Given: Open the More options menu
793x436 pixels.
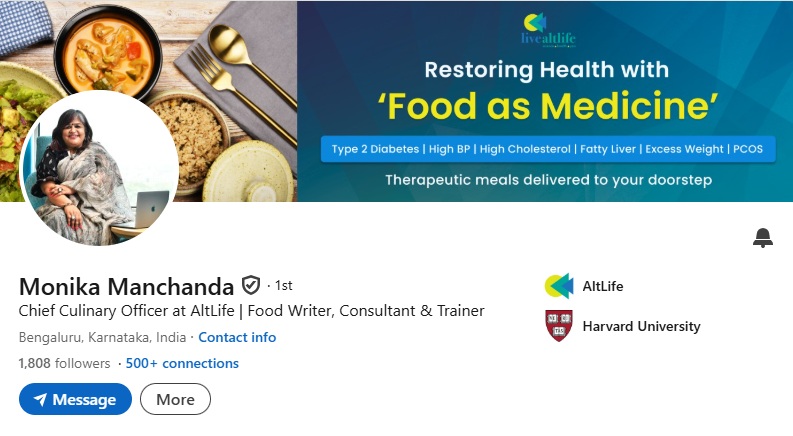Looking at the screenshot, I should pos(175,399).
